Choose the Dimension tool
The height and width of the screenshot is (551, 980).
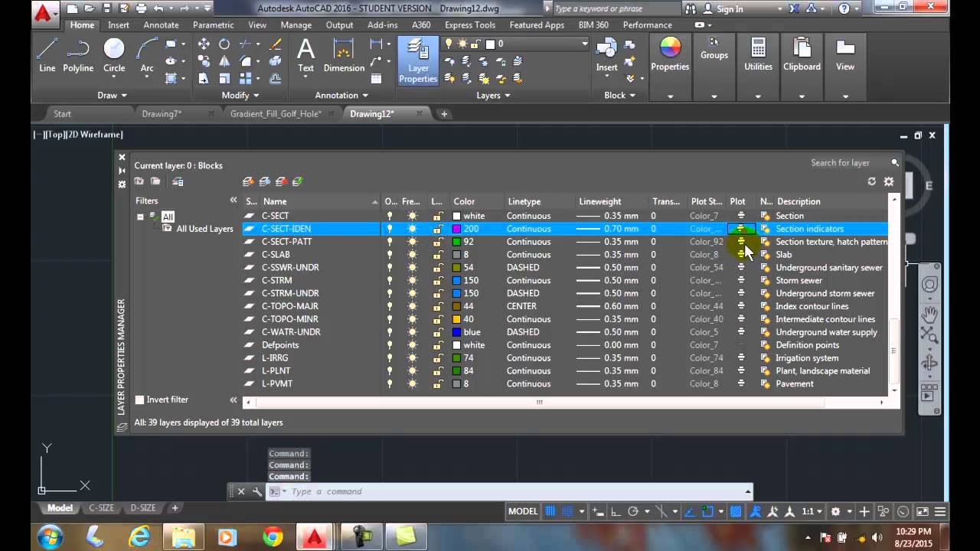tap(344, 55)
